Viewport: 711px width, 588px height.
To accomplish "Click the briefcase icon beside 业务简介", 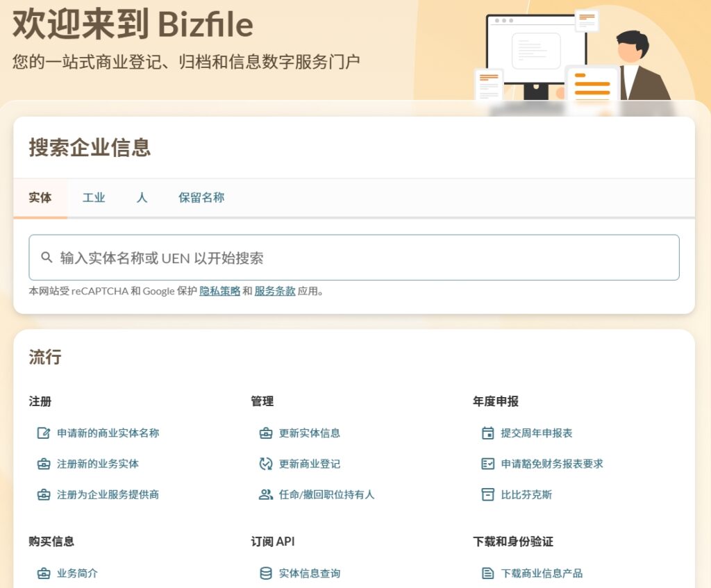I will coord(44,573).
